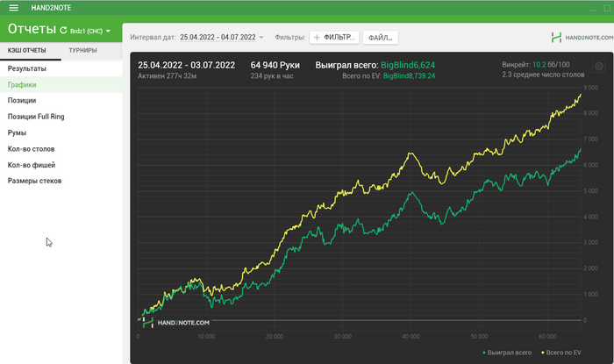Click the Hand2Note logo at top right

(582, 38)
